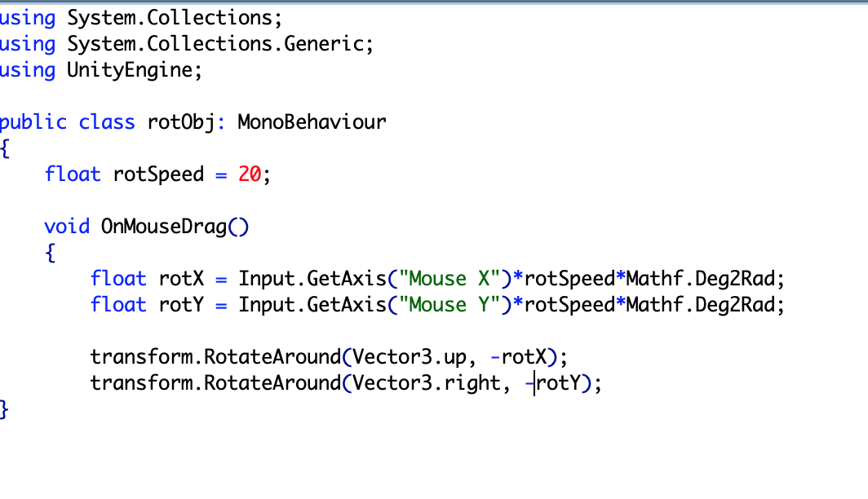Click the rotY variable declaration

tap(179, 304)
